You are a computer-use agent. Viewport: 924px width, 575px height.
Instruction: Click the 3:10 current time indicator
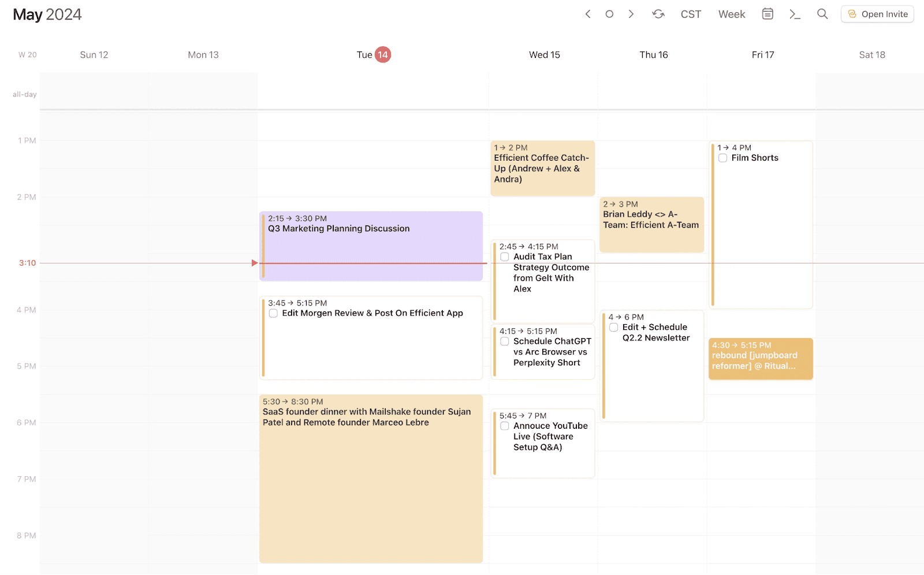tap(27, 262)
